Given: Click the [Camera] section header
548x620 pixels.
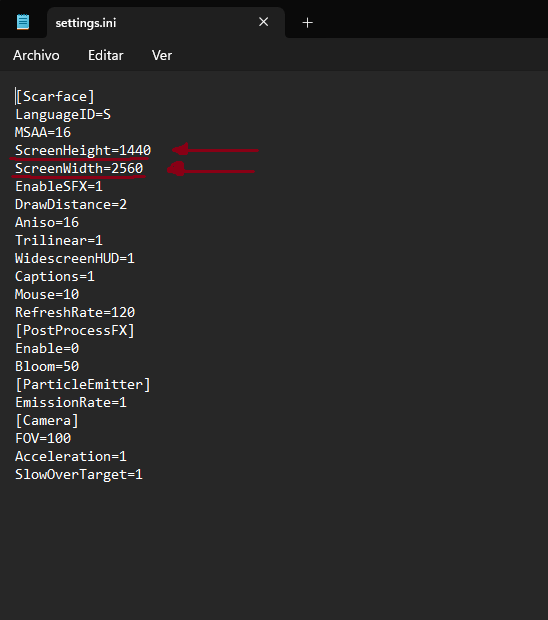Looking at the screenshot, I should click(47, 420).
